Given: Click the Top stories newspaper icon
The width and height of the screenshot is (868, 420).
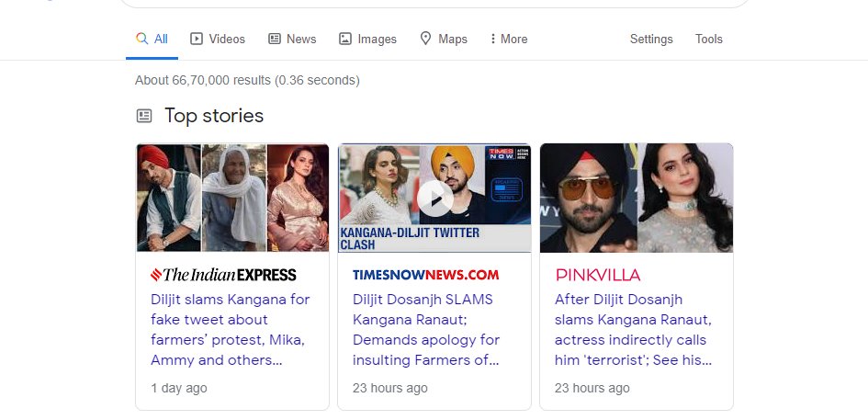Looking at the screenshot, I should pos(144,116).
